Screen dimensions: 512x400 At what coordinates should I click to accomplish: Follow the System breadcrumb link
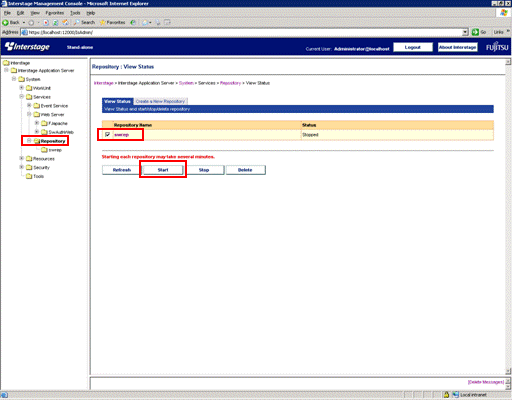click(x=186, y=83)
